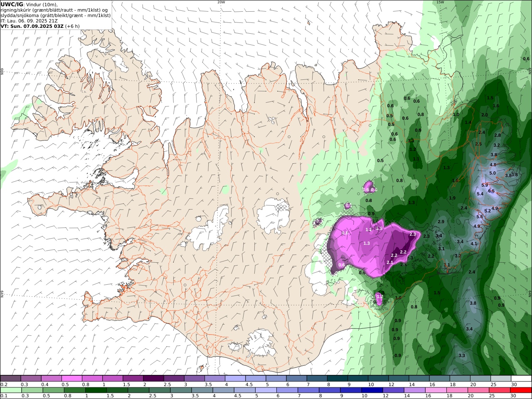Click the palest green 0.1–0.3 swatch, lower legend
532x399 pixels.
pyautogui.click(x=11, y=390)
